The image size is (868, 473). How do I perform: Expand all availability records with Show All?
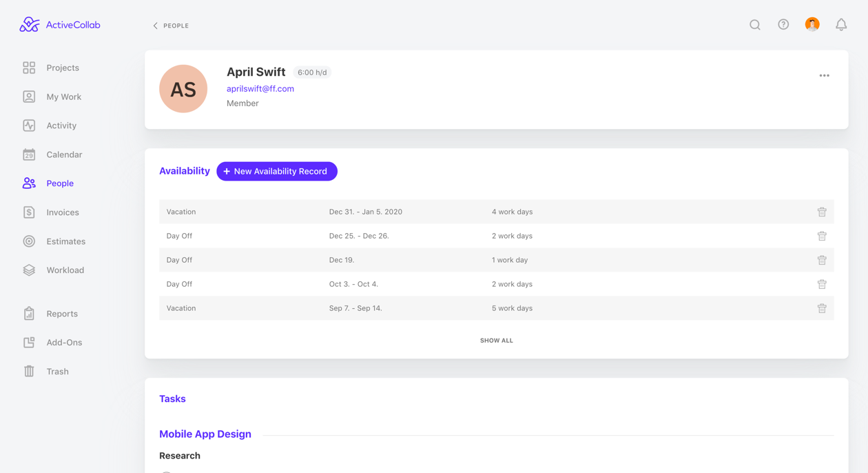coord(496,341)
